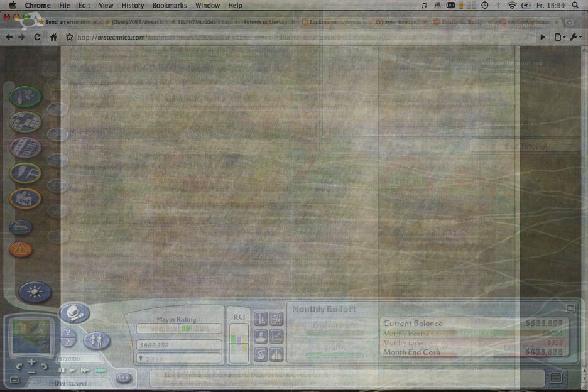Open the Utilities lightning and pipe menu
Image resolution: width=588 pixels, height=392 pixels.
[25, 173]
